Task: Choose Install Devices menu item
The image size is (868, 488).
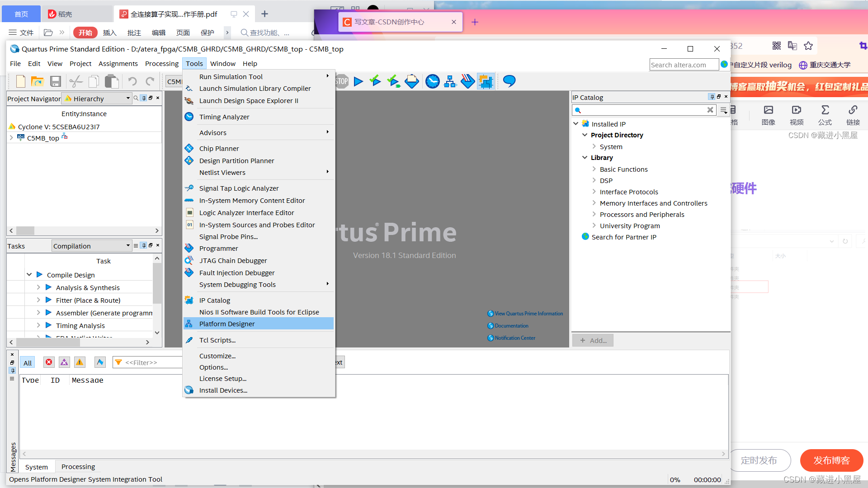Action: click(x=259, y=390)
